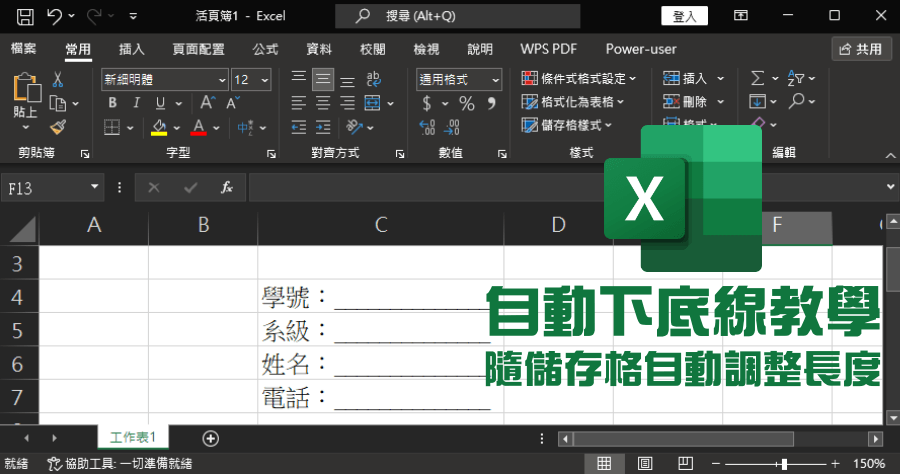Open the 檔案 tab
900x474 pixels.
pyautogui.click(x=24, y=49)
